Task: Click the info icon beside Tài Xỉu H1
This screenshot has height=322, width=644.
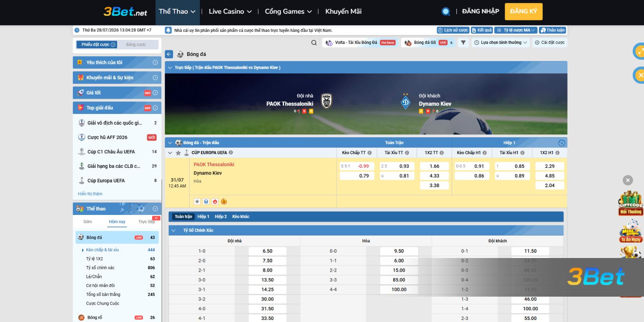Action: (x=522, y=153)
